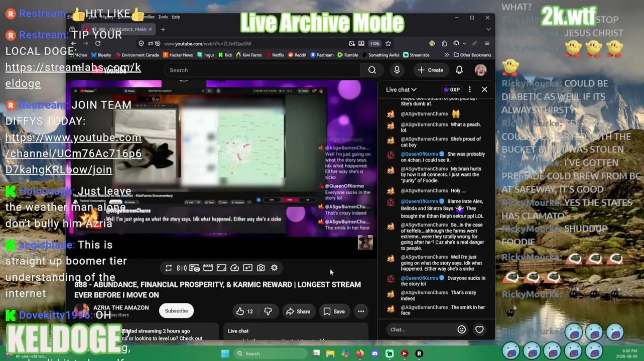Open the Help menu in the browser

pyautogui.click(x=176, y=17)
